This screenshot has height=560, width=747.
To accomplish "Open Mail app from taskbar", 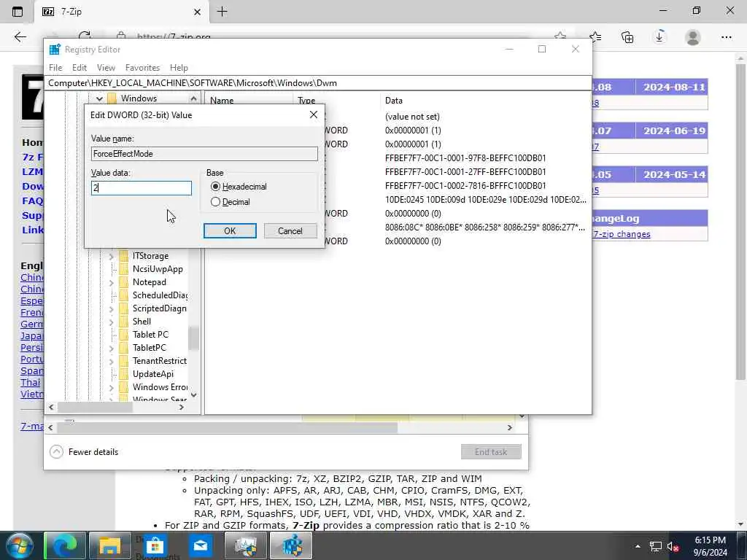I will 200,545.
